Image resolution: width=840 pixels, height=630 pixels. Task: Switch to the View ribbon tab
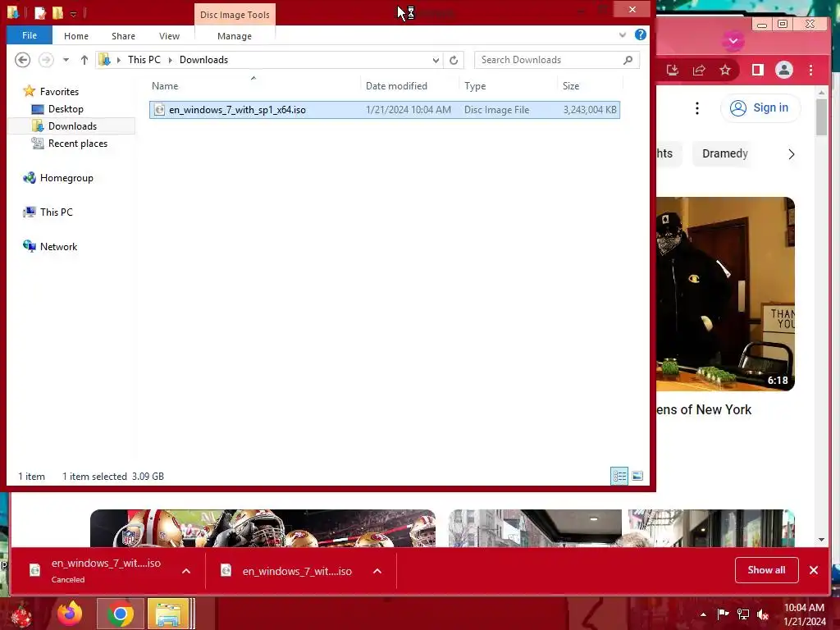(x=169, y=36)
